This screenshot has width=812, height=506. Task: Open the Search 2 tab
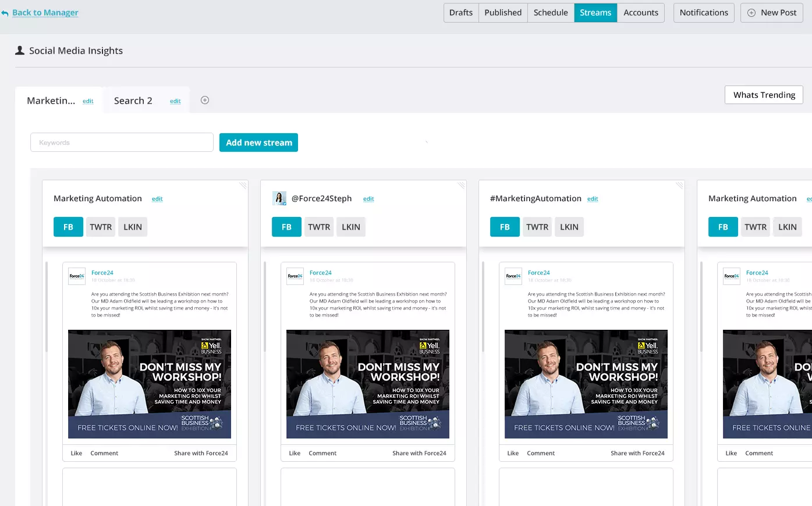pos(133,101)
